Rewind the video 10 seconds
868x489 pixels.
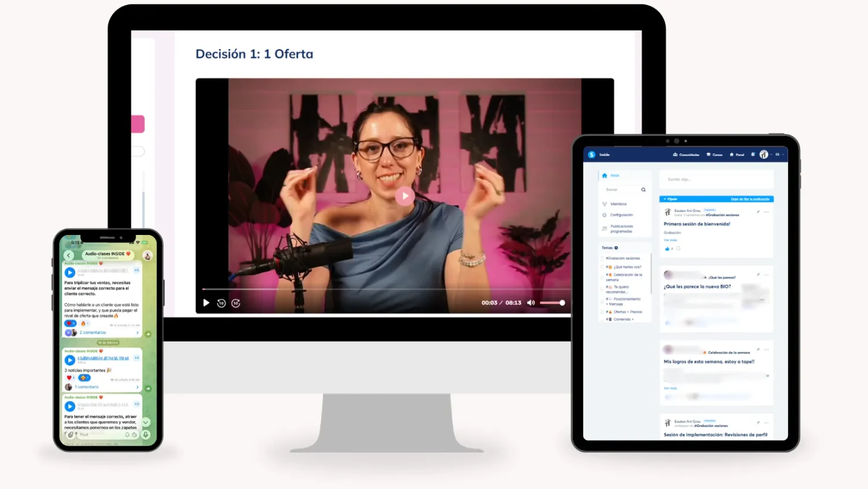(221, 303)
